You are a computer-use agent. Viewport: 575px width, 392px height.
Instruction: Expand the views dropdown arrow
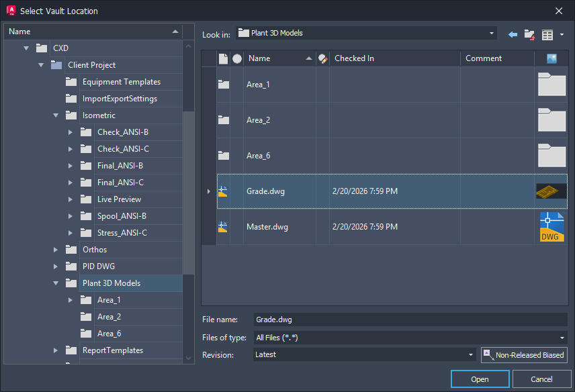[562, 35]
